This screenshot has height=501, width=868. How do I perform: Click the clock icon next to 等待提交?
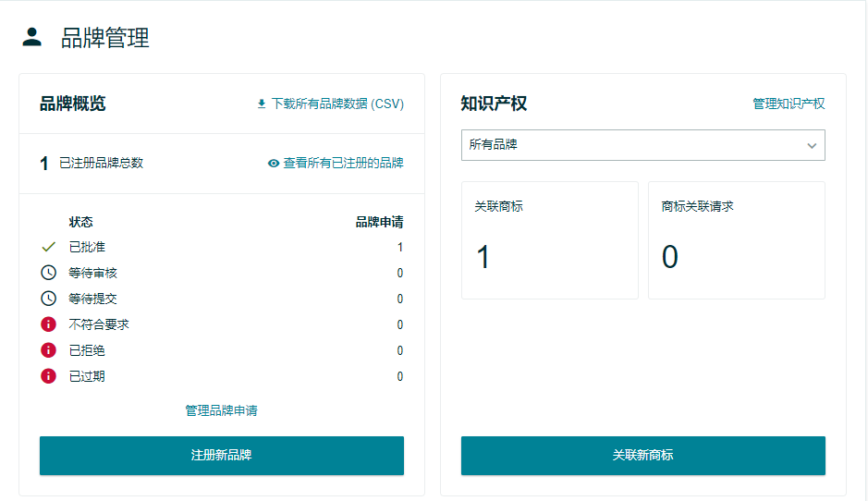[x=49, y=299]
